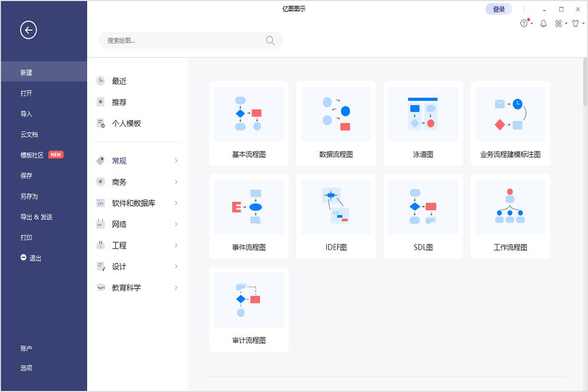Select 新建 in the left sidebar

[44, 72]
